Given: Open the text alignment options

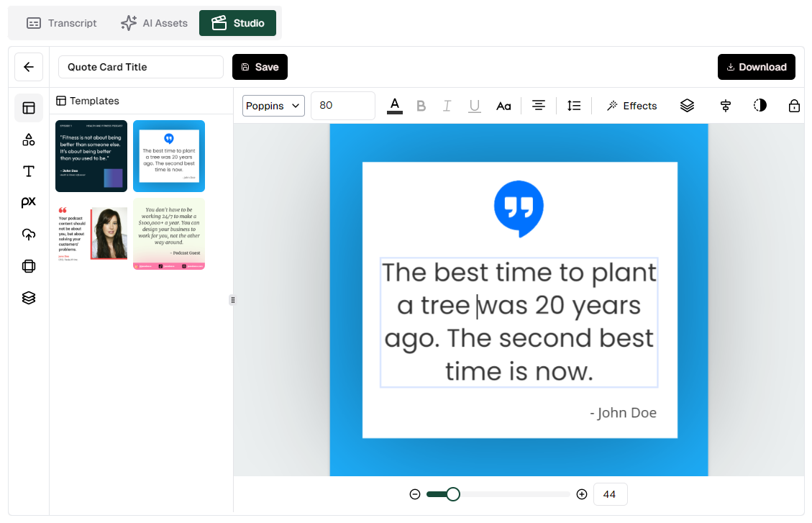Looking at the screenshot, I should tap(539, 106).
